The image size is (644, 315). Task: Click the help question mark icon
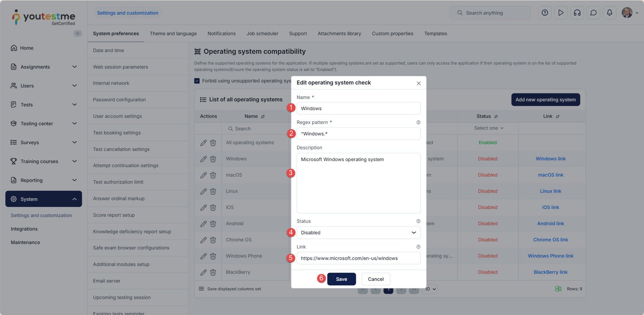(545, 13)
